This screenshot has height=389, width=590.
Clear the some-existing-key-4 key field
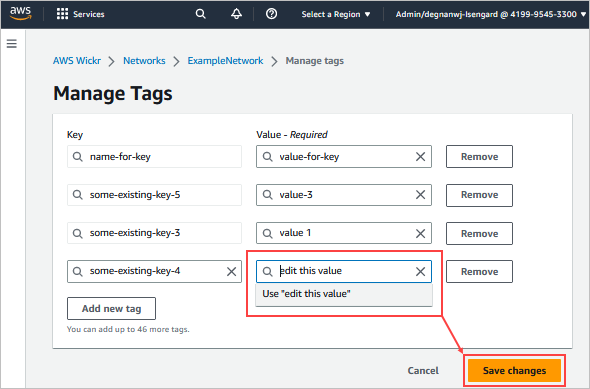(x=231, y=271)
